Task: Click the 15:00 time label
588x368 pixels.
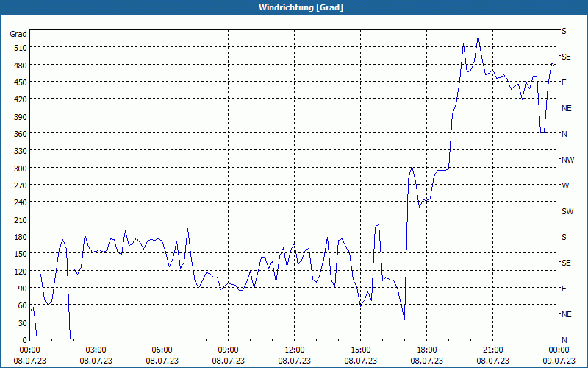Action: [x=360, y=350]
